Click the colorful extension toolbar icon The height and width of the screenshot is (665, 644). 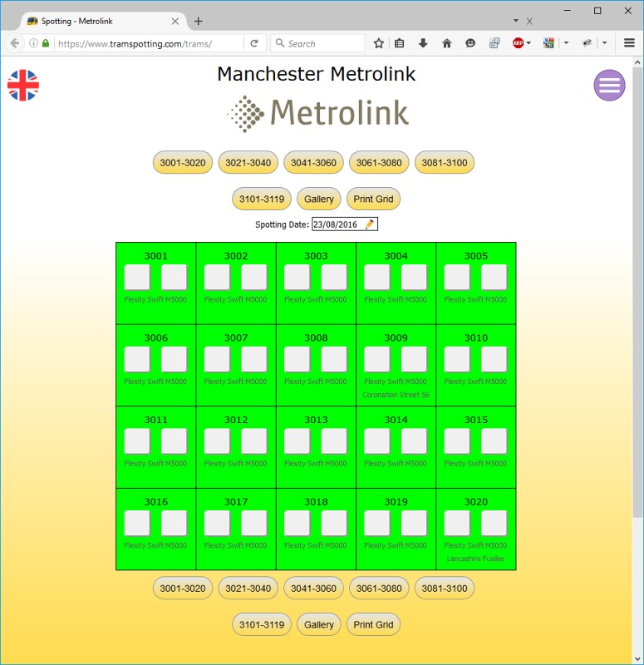coord(548,43)
